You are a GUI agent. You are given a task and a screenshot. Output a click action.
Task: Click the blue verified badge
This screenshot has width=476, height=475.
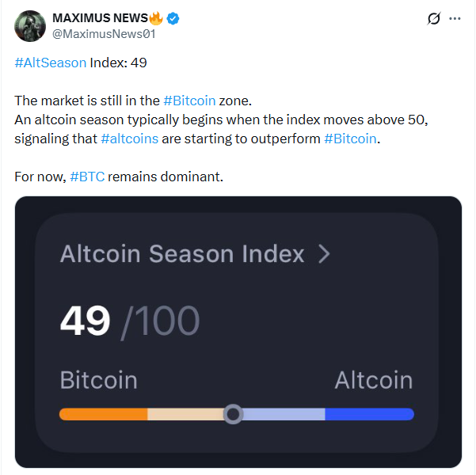173,19
